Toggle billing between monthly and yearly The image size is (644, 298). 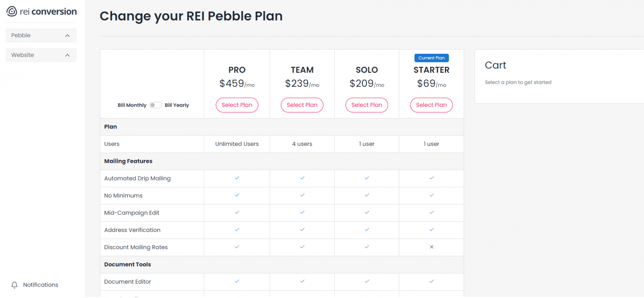(x=156, y=105)
